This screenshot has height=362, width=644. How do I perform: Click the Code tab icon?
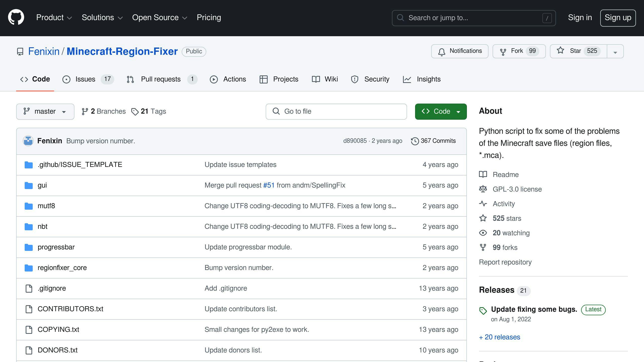(x=24, y=79)
